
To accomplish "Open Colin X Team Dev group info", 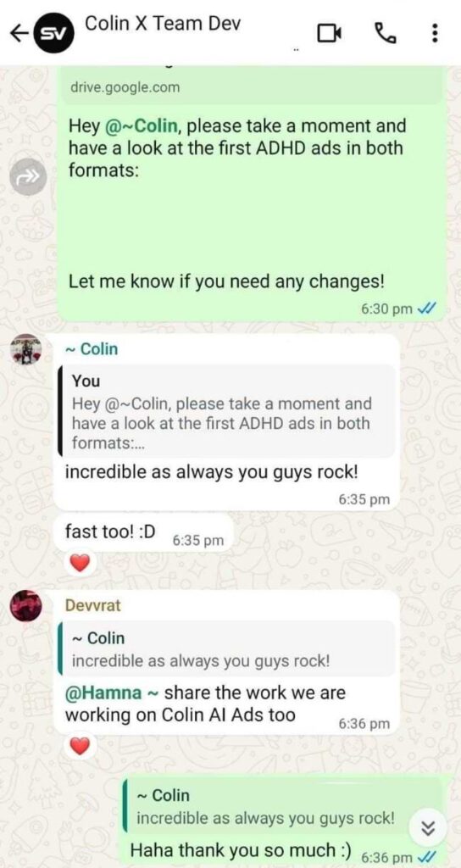I will click(x=163, y=23).
